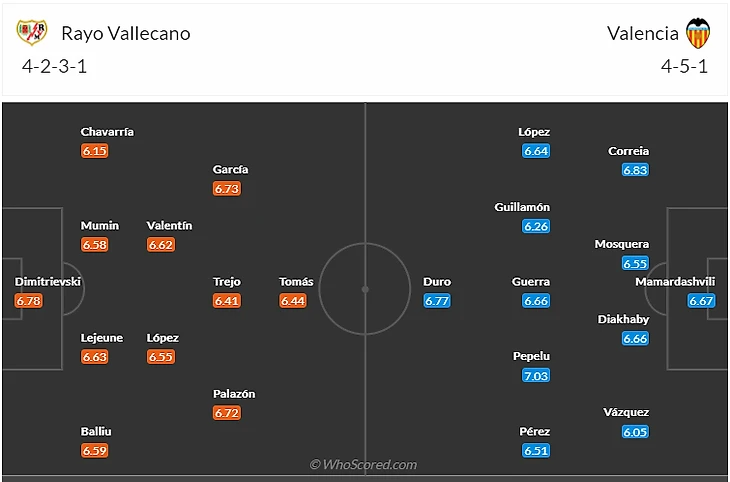The image size is (730, 482).
Task: Open the Rayo Vallecano team name link
Action: [x=126, y=33]
